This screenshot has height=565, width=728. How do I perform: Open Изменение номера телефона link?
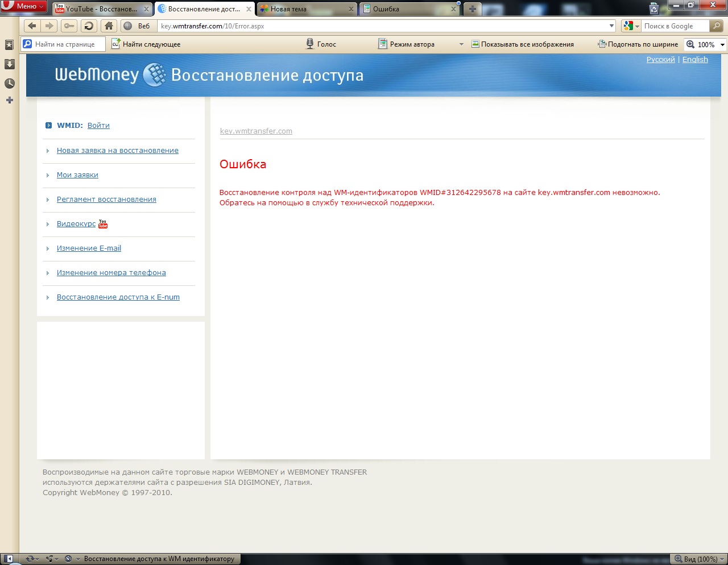111,273
